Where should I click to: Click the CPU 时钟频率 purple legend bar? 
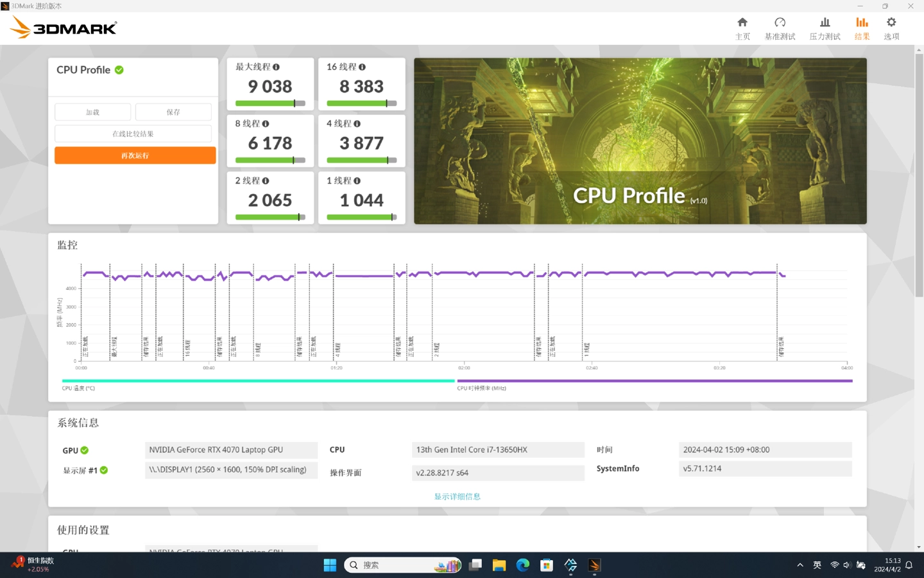[654, 381]
